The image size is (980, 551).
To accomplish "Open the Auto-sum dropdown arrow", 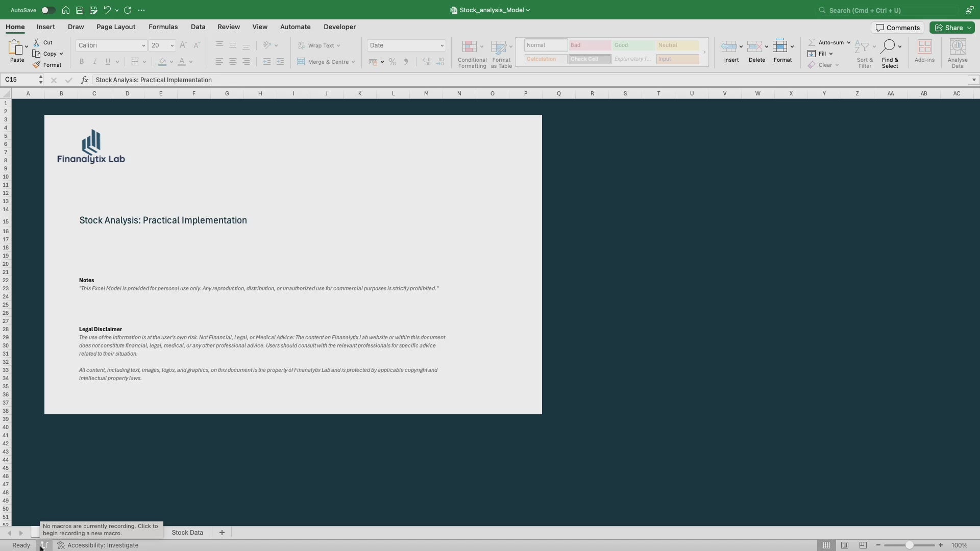I will (849, 43).
